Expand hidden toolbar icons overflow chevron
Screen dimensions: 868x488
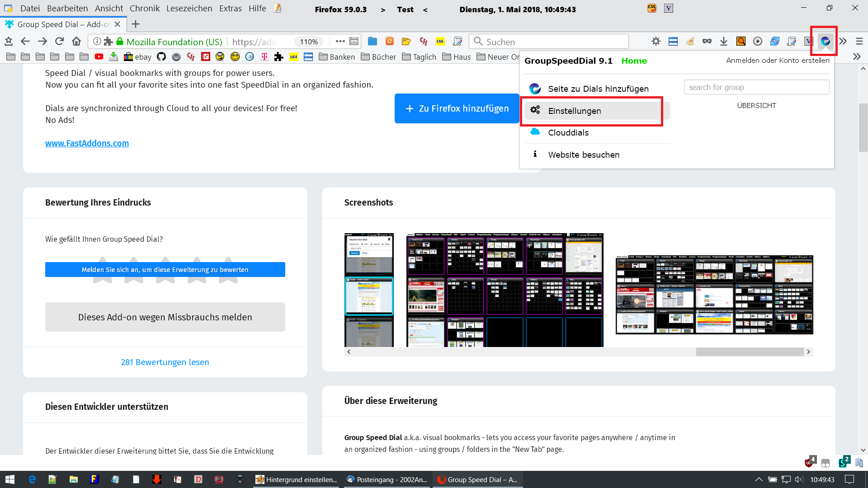pyautogui.click(x=843, y=42)
